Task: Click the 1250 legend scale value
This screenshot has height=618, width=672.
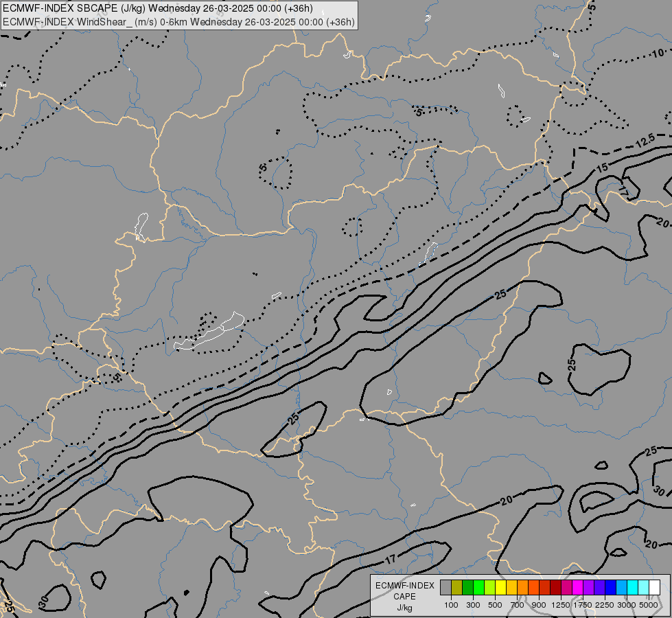Action: click(561, 605)
